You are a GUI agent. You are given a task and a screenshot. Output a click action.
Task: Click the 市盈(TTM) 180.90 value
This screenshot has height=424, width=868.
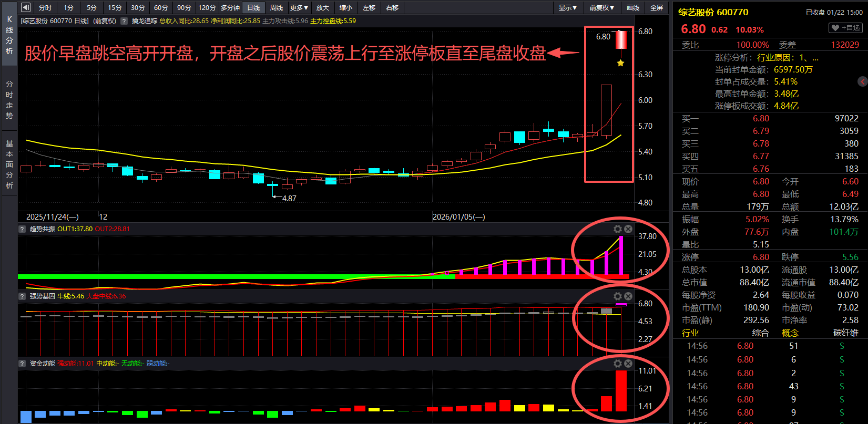(756, 307)
